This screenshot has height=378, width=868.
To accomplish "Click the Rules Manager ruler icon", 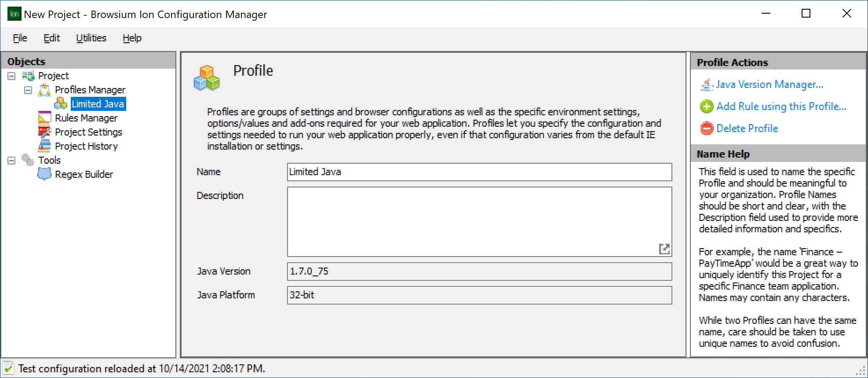I will click(44, 118).
